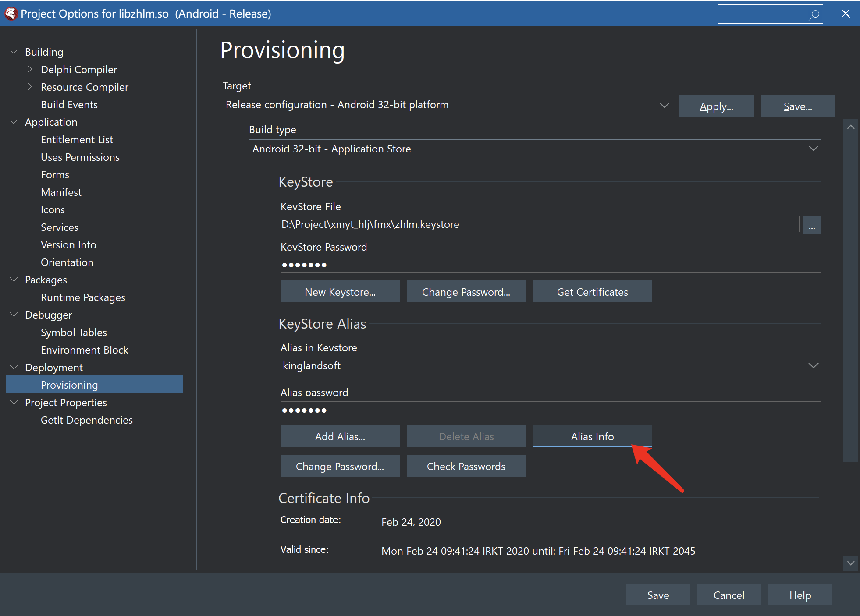Click Check Passwords button
Screen dimensions: 860x616
pos(466,466)
